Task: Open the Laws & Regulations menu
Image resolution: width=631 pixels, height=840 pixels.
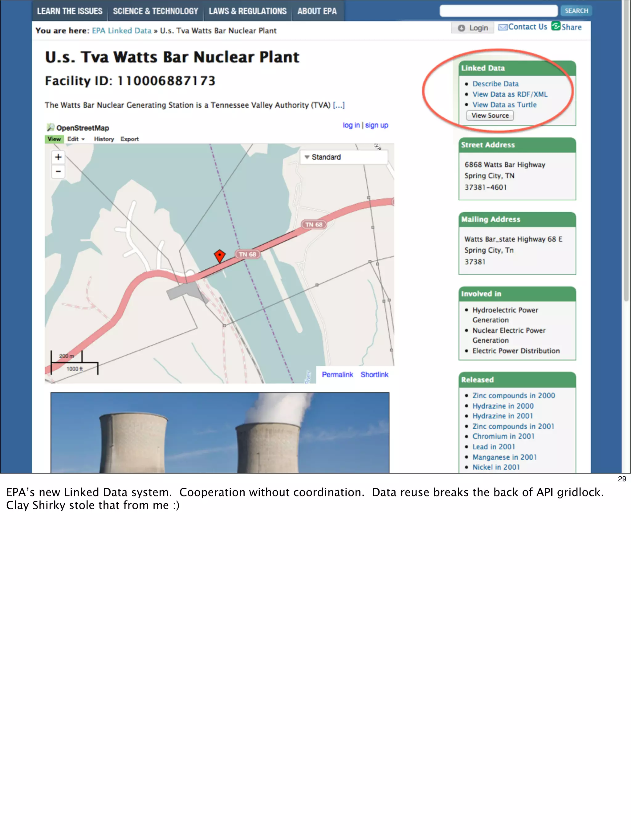Action: 247,11
